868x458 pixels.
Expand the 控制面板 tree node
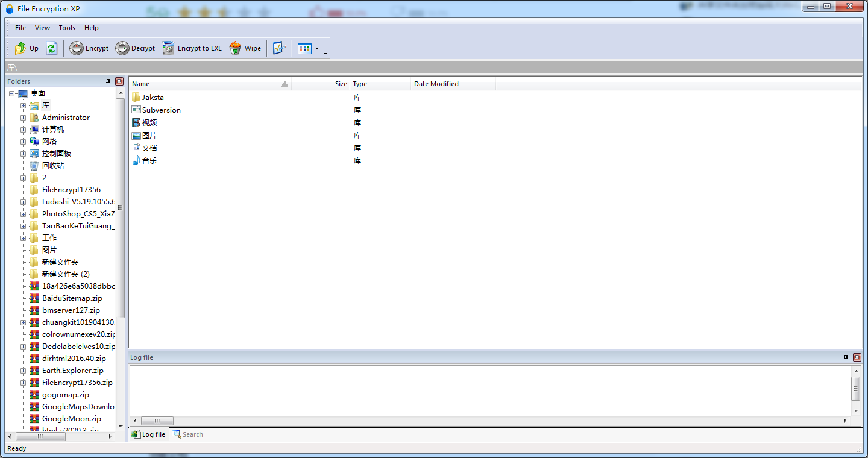(24, 154)
